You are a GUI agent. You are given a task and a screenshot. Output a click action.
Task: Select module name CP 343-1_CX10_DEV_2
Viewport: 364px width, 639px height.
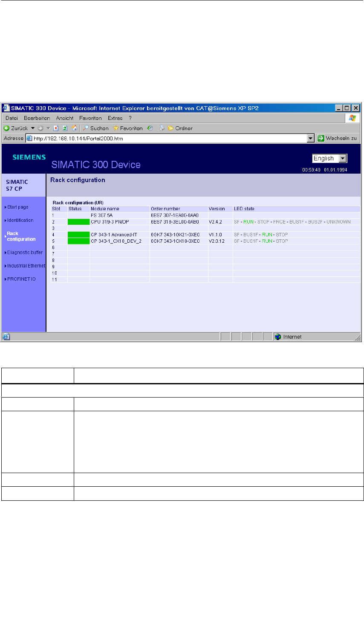click(x=116, y=241)
